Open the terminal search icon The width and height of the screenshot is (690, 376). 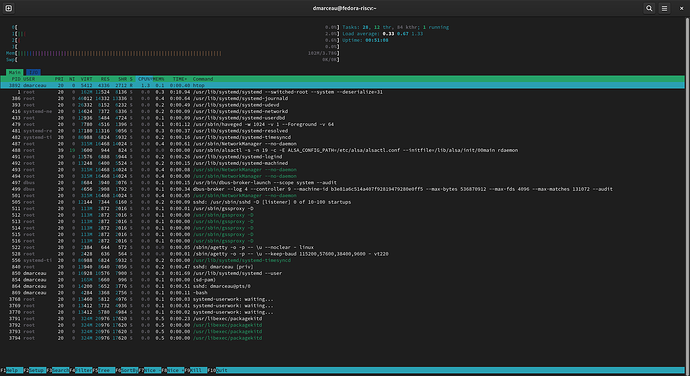[x=649, y=8]
